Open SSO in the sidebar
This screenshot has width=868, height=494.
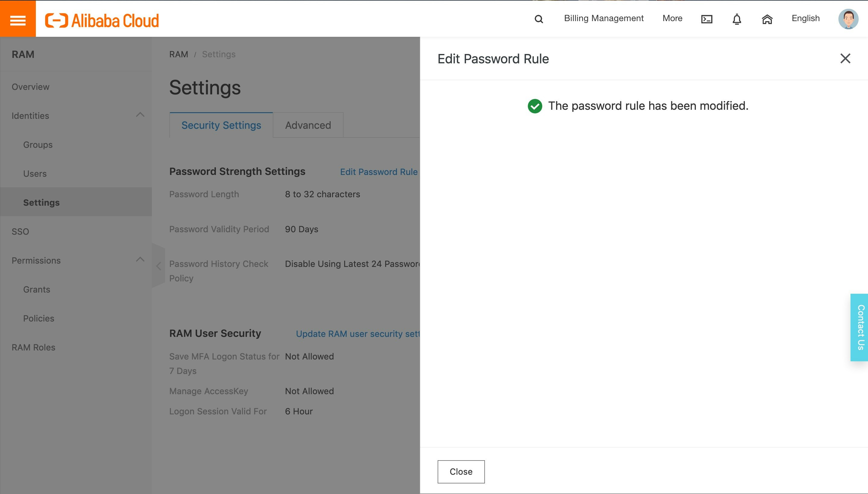pos(20,231)
